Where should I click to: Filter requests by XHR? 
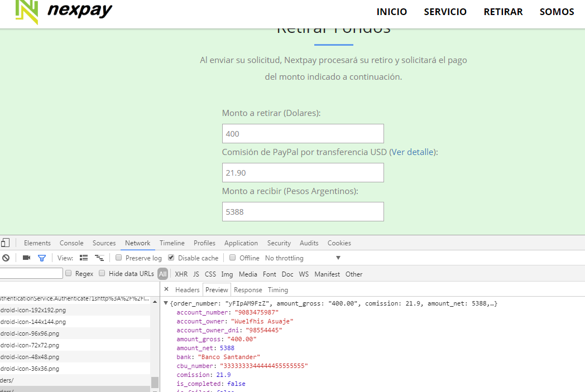(x=181, y=274)
